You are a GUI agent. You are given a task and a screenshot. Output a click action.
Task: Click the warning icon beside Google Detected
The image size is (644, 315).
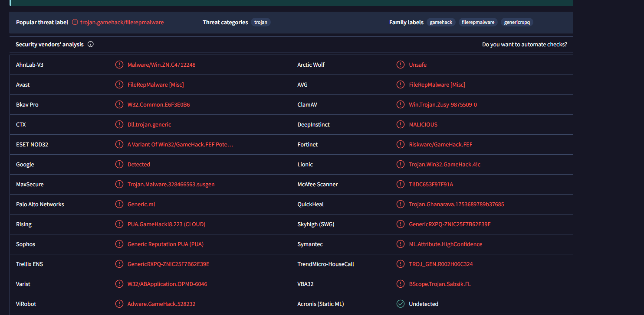coord(119,164)
